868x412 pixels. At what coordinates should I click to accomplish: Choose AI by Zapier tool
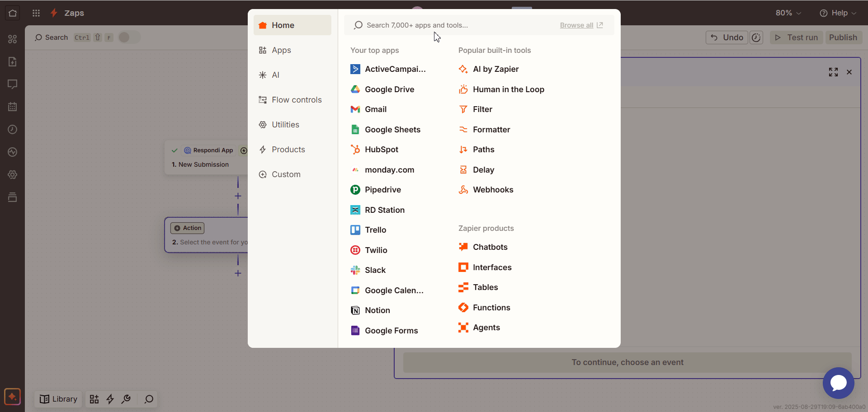click(x=488, y=69)
